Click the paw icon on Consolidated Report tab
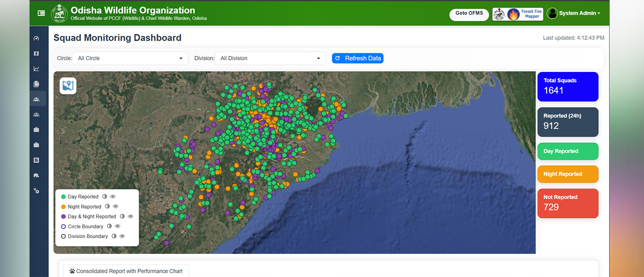 click(72, 271)
